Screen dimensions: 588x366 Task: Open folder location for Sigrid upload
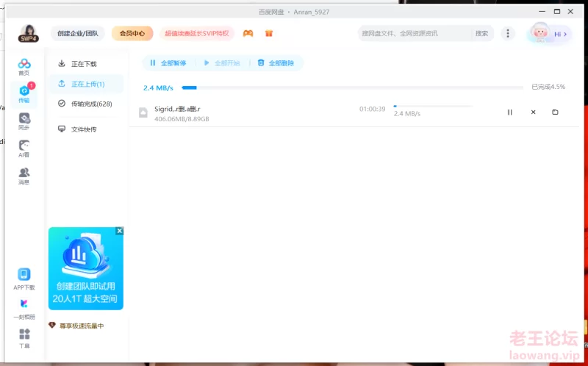pos(555,112)
